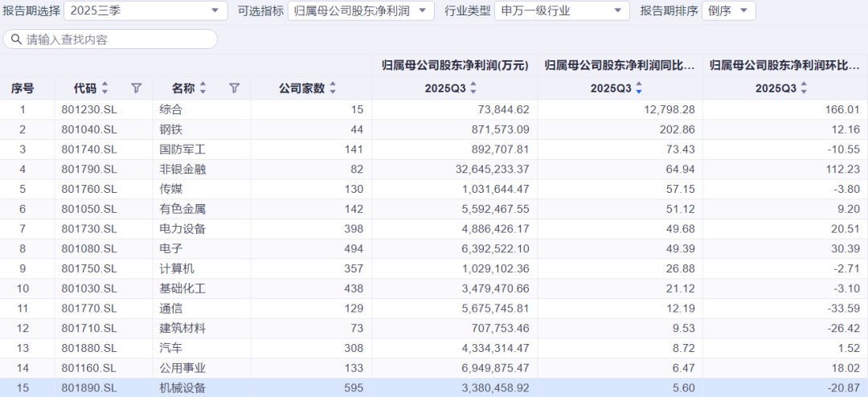Click code 801890.SL

(89, 389)
